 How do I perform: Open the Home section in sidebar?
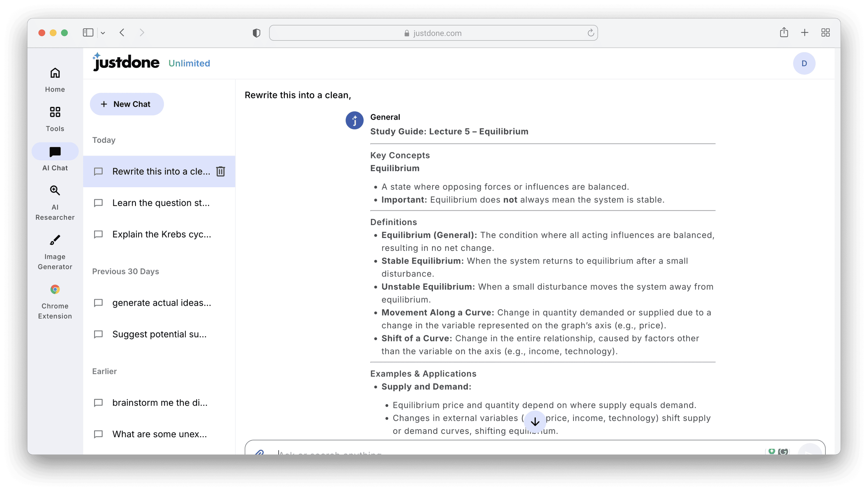pos(55,79)
